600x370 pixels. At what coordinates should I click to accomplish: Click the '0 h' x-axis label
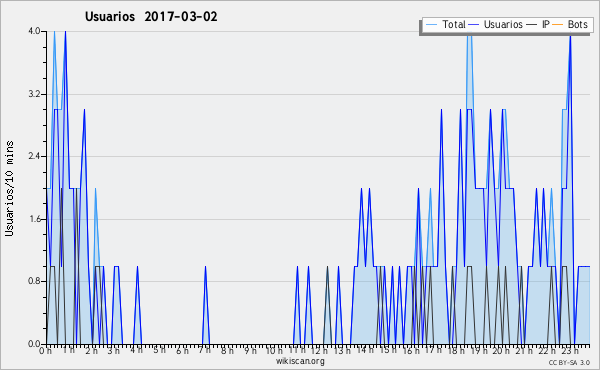[x=46, y=351]
